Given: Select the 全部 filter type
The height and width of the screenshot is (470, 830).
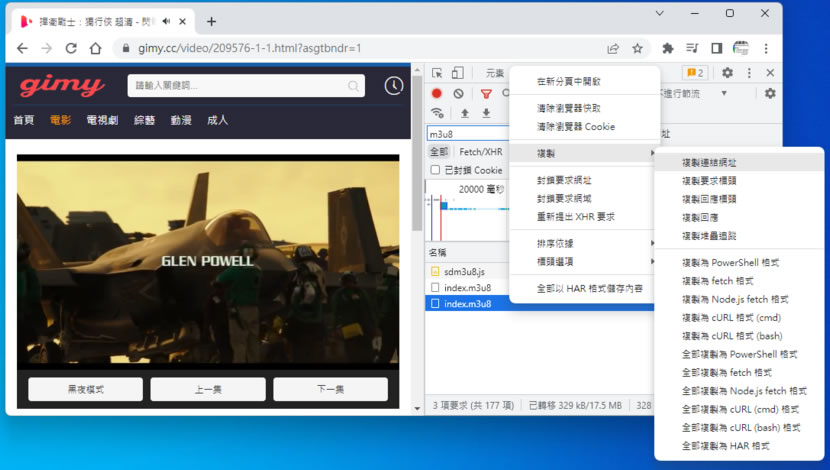Looking at the screenshot, I should (439, 152).
